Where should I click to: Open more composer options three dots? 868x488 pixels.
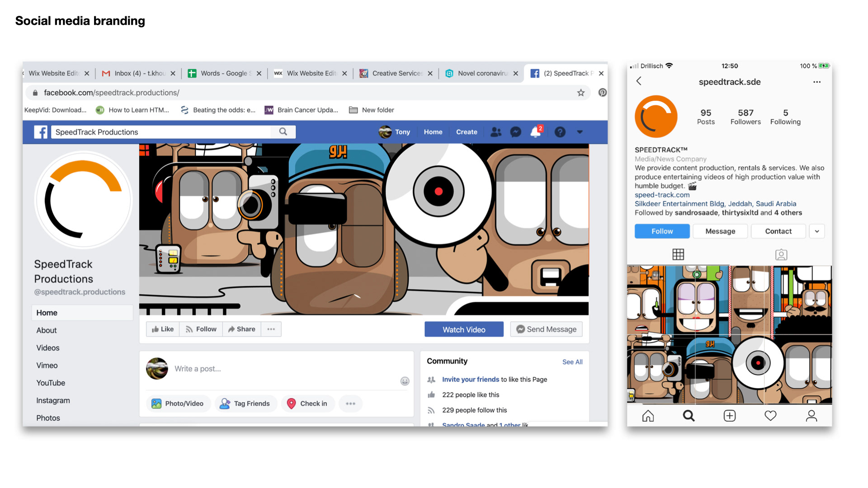pyautogui.click(x=350, y=404)
